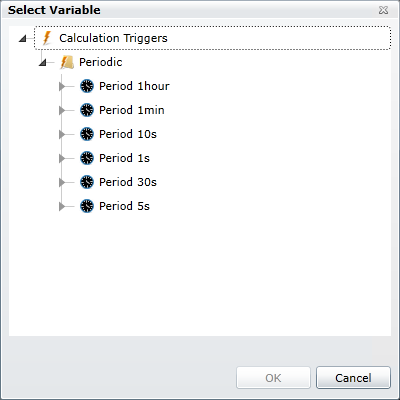Click the OK button

point(273,378)
